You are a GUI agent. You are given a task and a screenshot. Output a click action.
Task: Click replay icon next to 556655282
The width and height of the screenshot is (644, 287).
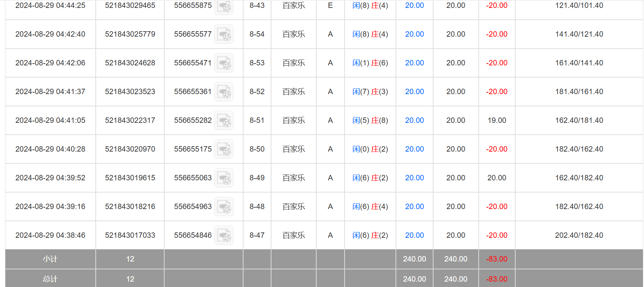pyautogui.click(x=224, y=121)
